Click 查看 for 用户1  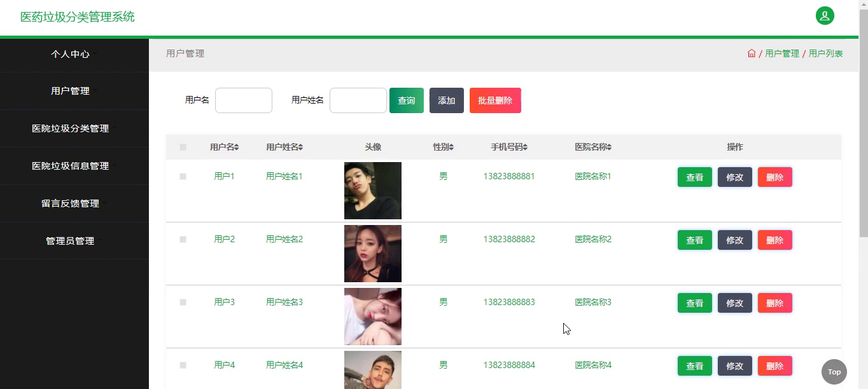click(x=695, y=177)
